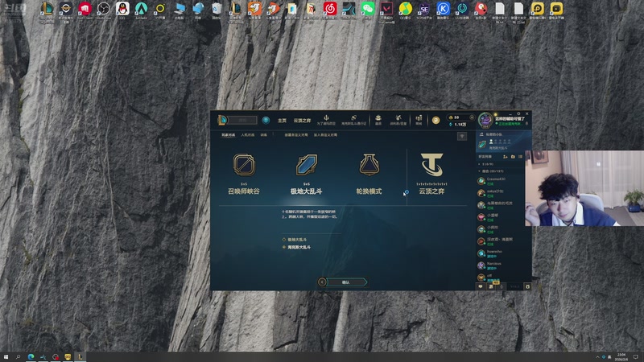Open friend 小雷椰 in the friends list
644x362 pixels.
pyautogui.click(x=500, y=217)
